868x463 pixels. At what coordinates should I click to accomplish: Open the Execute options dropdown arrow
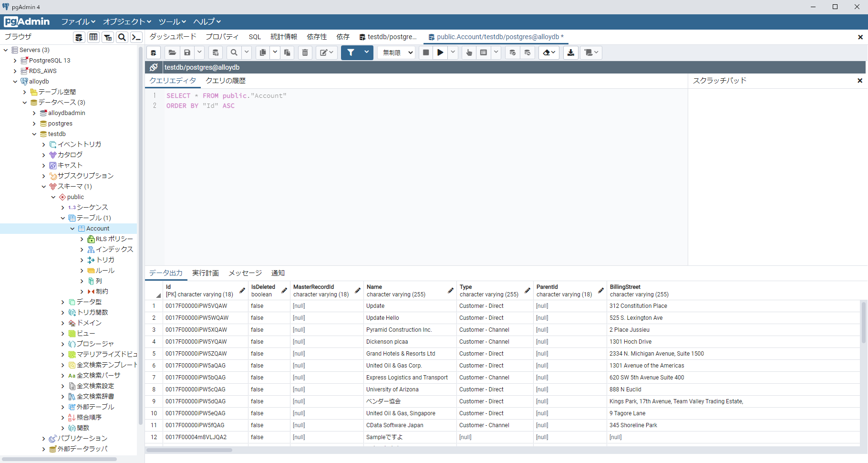[453, 53]
